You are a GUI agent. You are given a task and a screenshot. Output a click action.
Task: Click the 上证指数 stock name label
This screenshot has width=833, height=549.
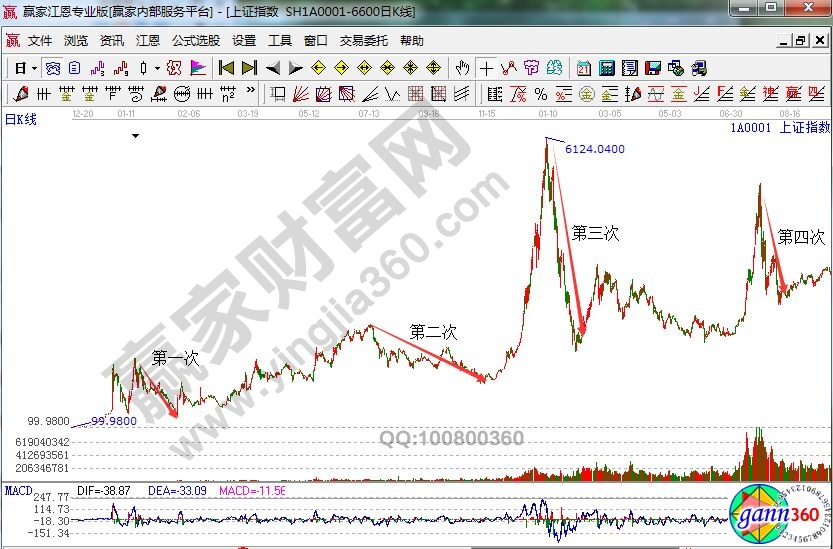point(804,128)
